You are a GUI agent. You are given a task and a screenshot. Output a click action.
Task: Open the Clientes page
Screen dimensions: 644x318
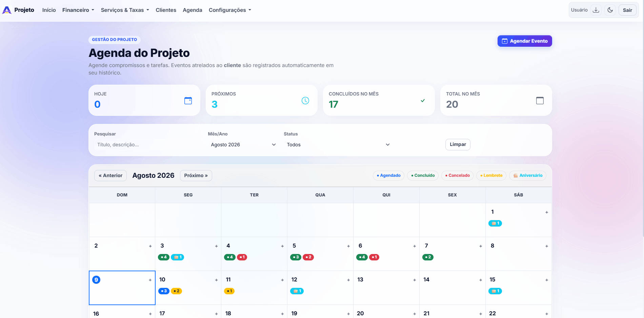point(166,10)
